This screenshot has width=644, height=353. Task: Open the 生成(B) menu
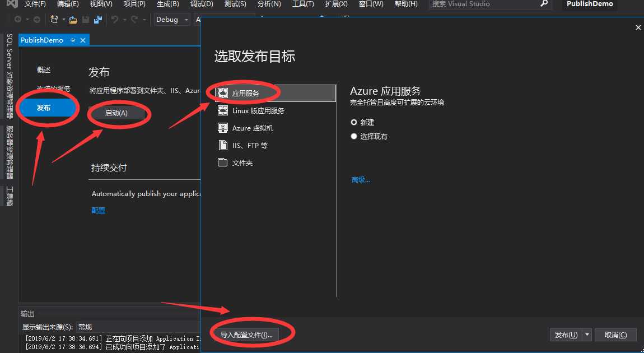(x=168, y=4)
